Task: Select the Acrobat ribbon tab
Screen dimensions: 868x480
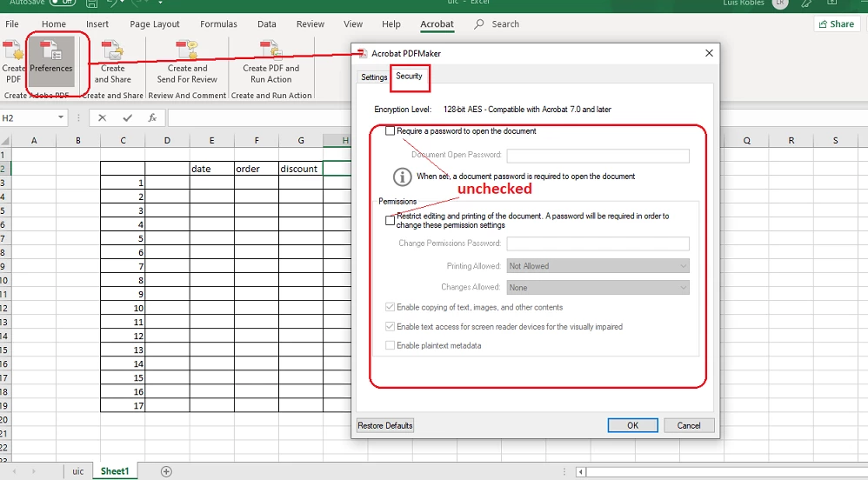Action: [x=437, y=23]
